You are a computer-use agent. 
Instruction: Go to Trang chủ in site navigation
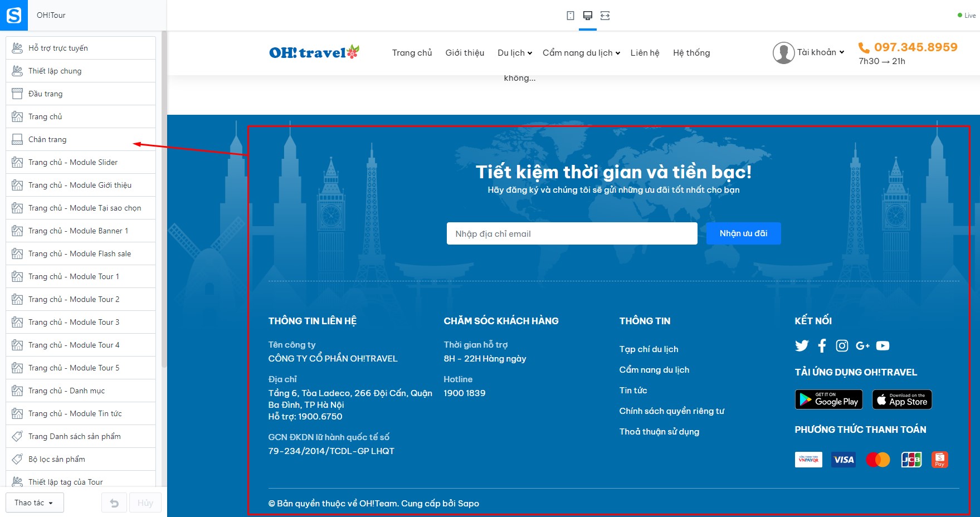click(412, 53)
